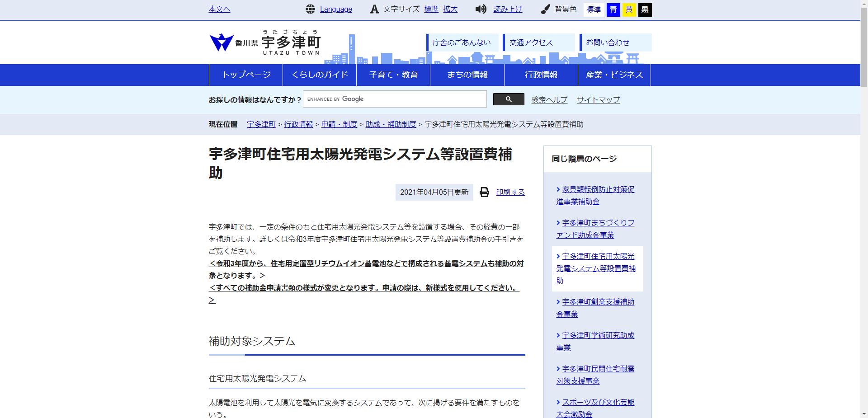Screen dimensions: 868x418
Task: Switch to 産業・ビジネス section
Action: [615, 75]
